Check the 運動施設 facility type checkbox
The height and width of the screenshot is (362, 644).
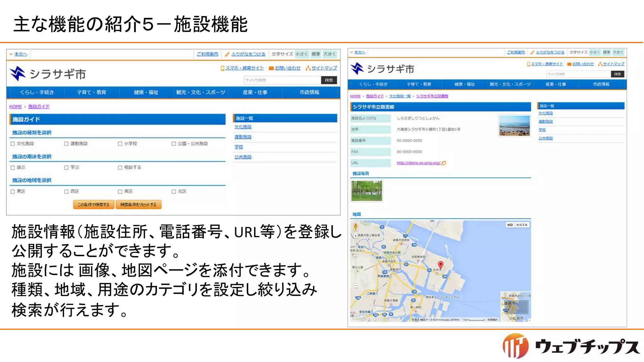(x=66, y=144)
